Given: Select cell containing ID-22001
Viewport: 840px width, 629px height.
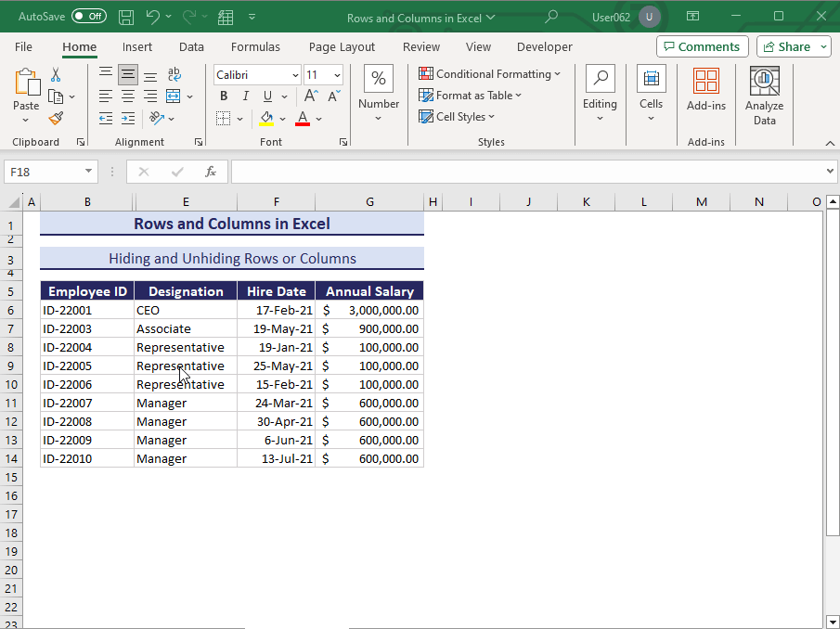Looking at the screenshot, I should click(x=86, y=309).
